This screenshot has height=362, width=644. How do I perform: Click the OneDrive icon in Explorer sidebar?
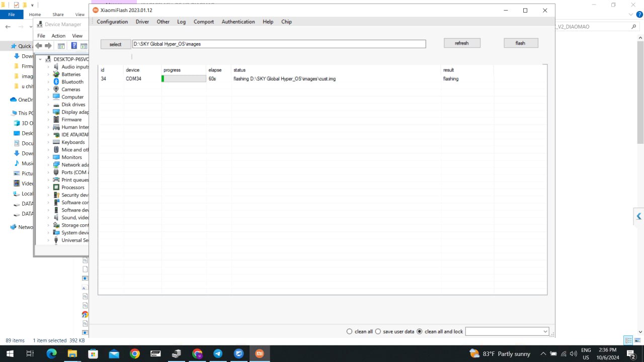tap(13, 100)
